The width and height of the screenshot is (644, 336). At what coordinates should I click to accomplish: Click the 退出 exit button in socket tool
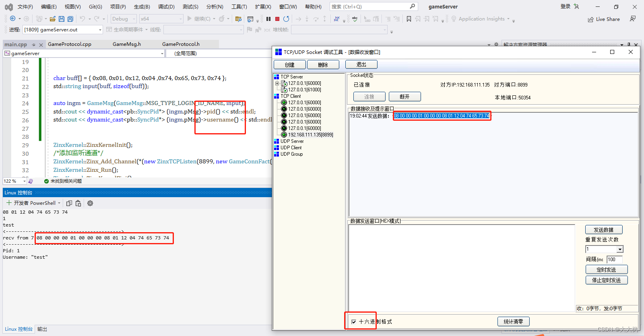[x=361, y=64]
